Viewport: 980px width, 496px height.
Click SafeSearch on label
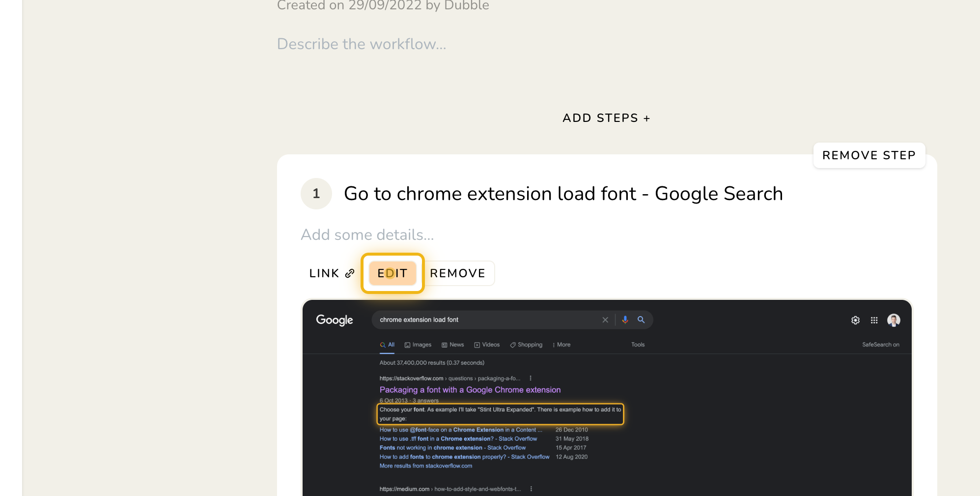[881, 345]
